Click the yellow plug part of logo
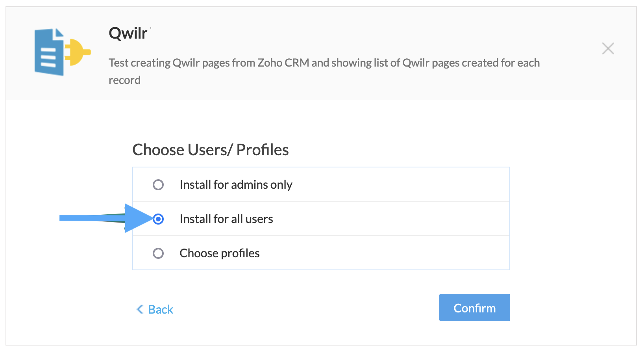This screenshot has width=644, height=353. point(78,52)
